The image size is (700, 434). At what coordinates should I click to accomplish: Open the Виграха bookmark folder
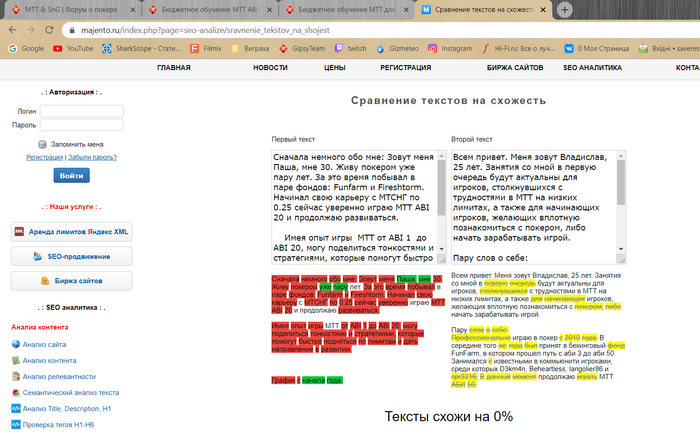[250, 48]
